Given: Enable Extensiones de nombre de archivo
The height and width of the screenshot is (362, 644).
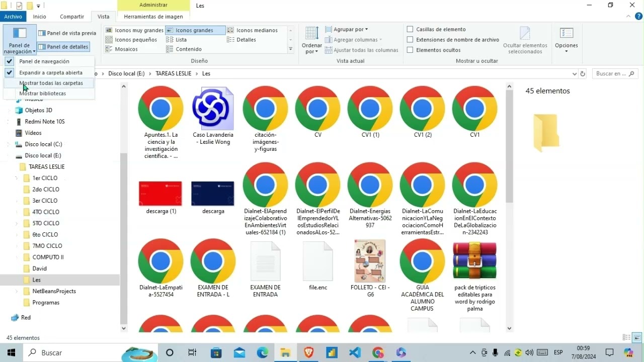Looking at the screenshot, I should tap(410, 40).
